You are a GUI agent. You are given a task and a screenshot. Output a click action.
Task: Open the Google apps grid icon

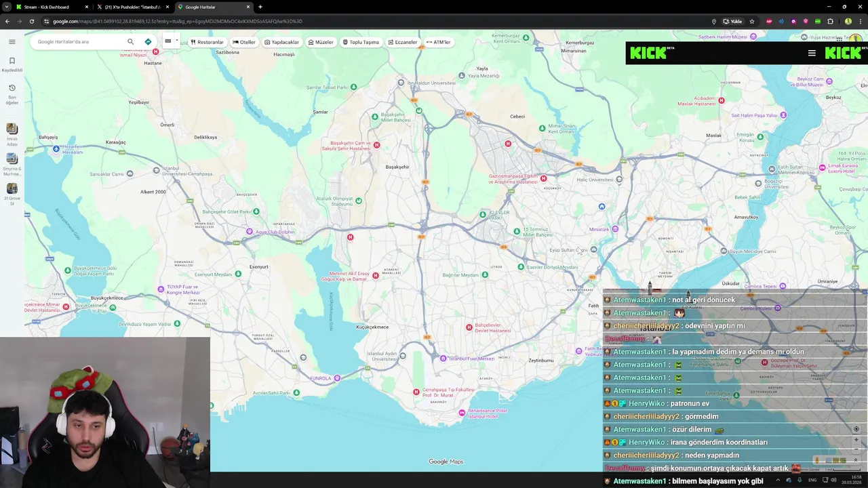click(x=839, y=39)
